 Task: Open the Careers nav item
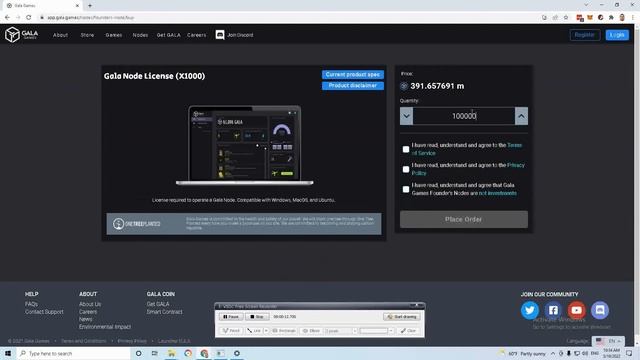197,35
